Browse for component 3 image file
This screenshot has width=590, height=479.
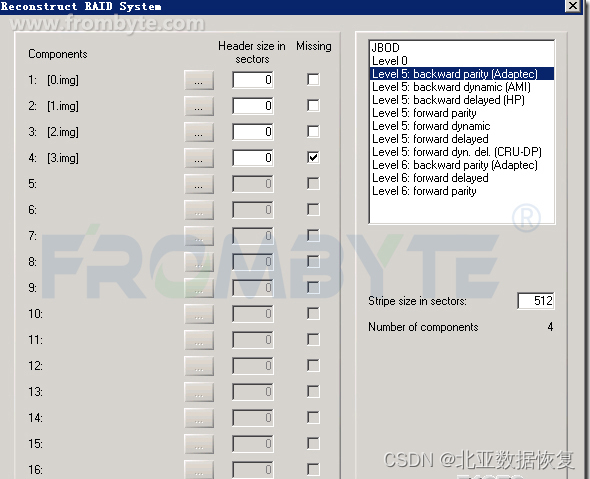[x=199, y=132]
